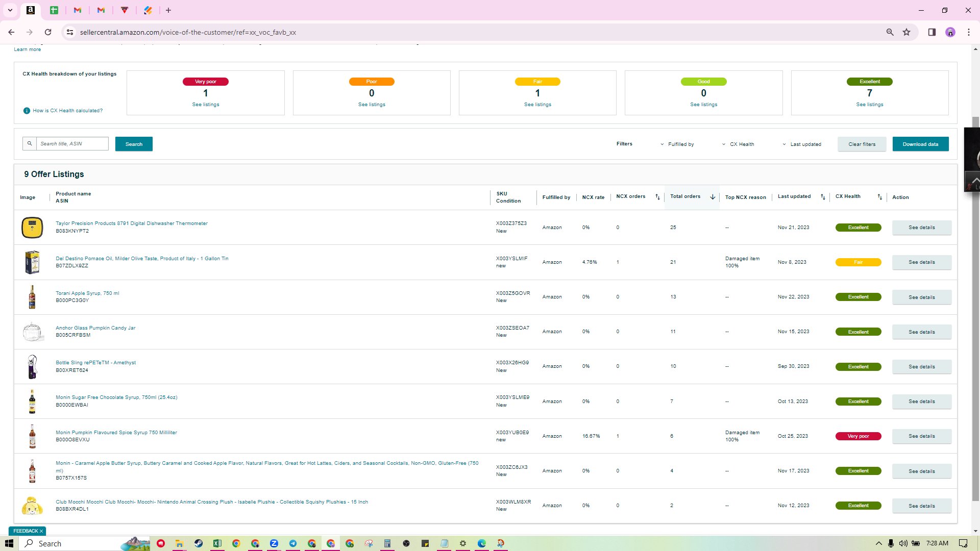The height and width of the screenshot is (551, 980).
Task: See details for Anchor Glass Pumpkin Candy Jar
Action: click(x=921, y=332)
